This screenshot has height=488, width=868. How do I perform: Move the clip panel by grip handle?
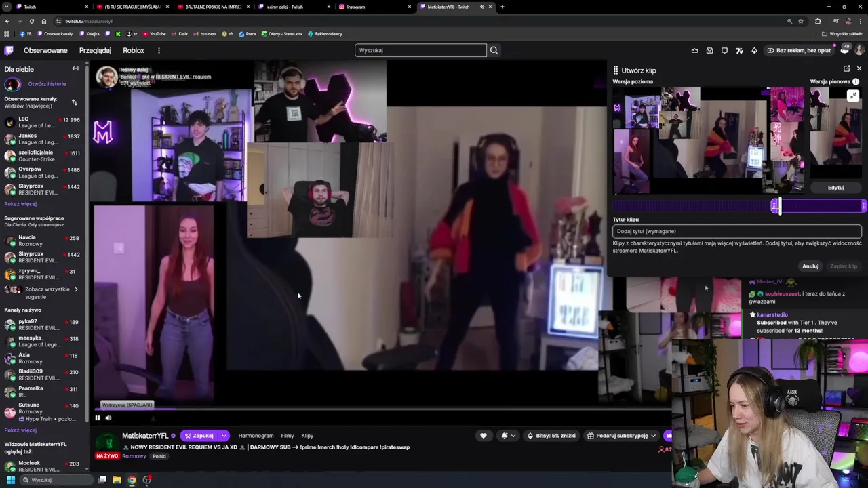[x=616, y=70]
